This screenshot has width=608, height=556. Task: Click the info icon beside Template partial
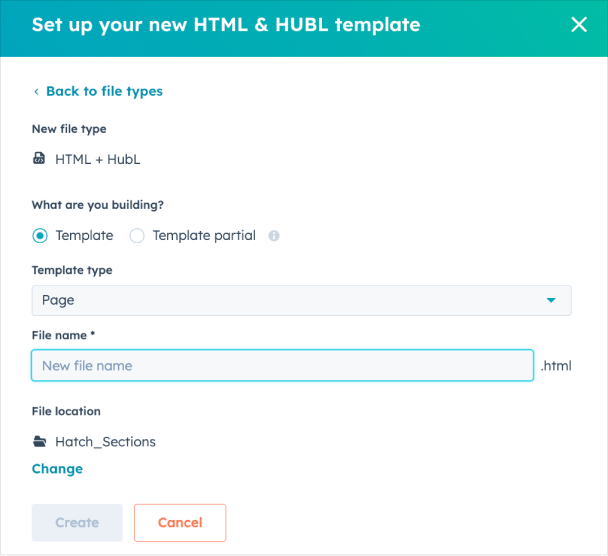[274, 236]
